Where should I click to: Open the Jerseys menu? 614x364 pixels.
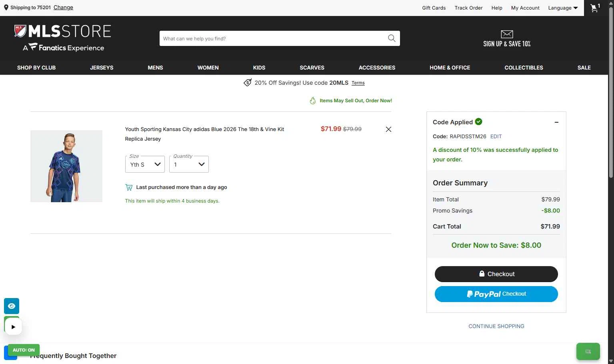tap(102, 68)
